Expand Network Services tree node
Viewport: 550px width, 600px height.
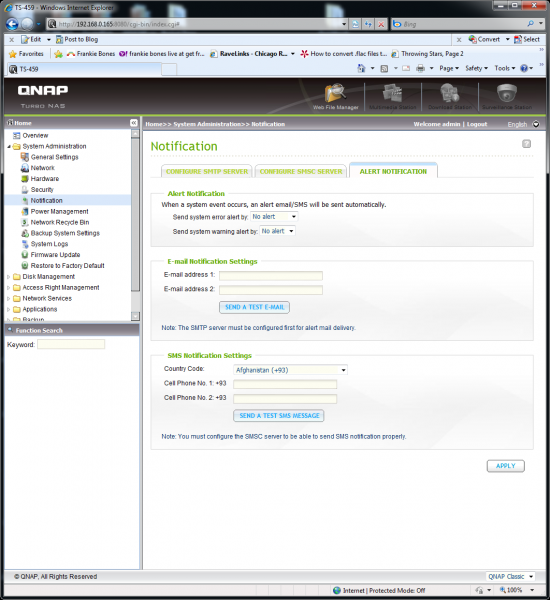pyautogui.click(x=8, y=298)
